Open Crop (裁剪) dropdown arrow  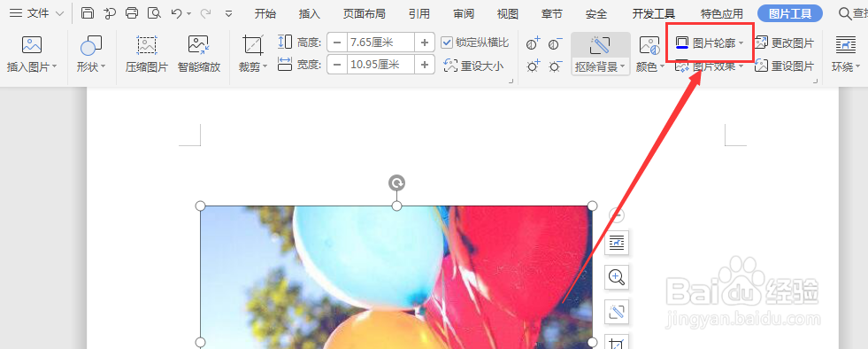tap(265, 67)
